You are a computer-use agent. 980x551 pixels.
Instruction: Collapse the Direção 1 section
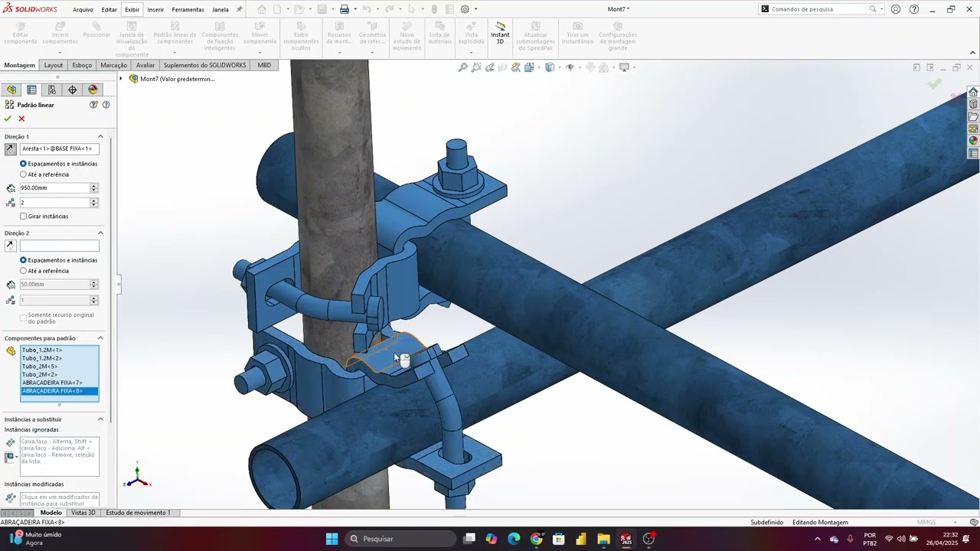(100, 137)
